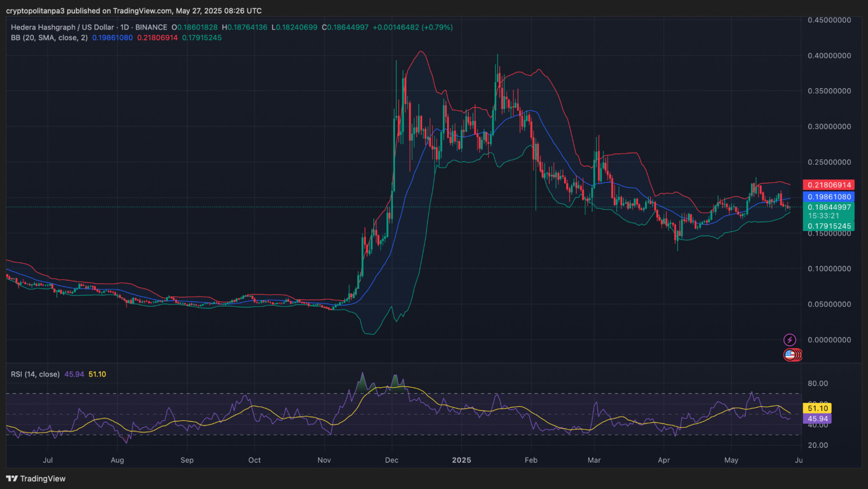
Task: Click the purple RSI value label 45.94
Action: pyautogui.click(x=817, y=419)
